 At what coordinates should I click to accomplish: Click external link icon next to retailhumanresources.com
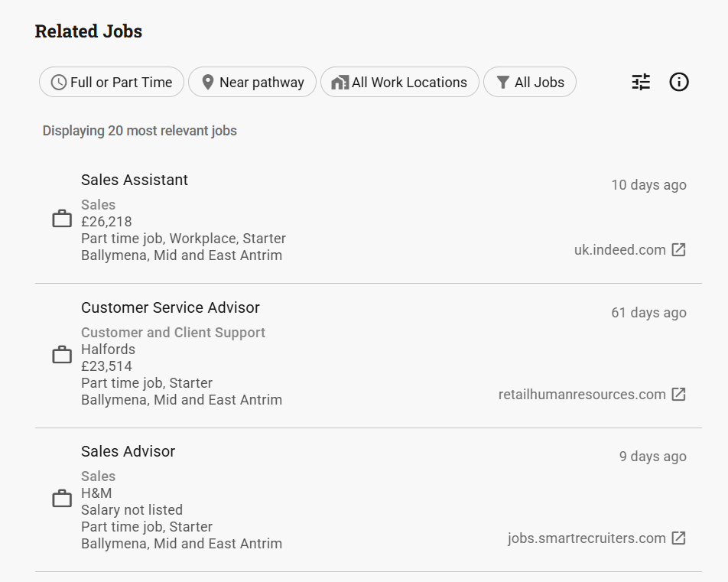[x=678, y=395]
